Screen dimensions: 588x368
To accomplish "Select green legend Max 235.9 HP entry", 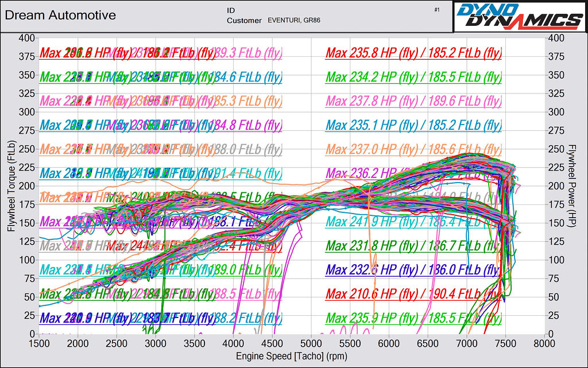I will [x=413, y=318].
